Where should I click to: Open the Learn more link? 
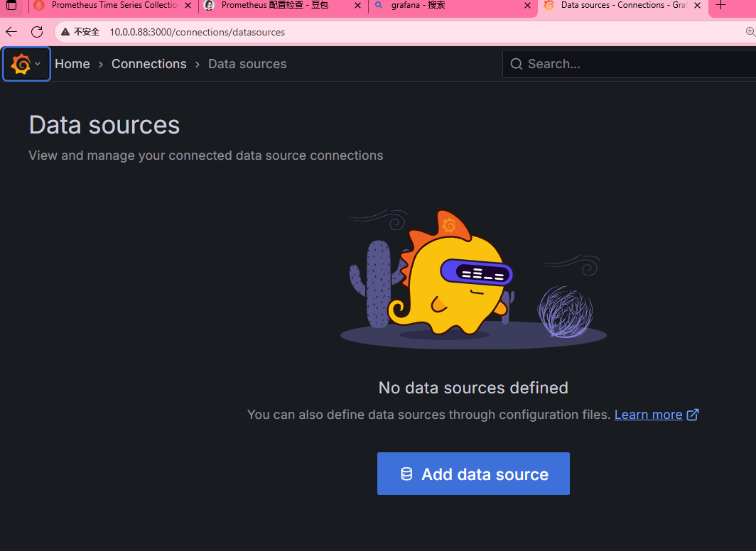point(648,415)
